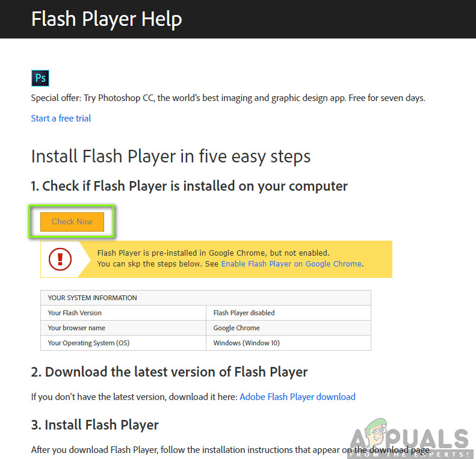Click the Flash Player Help page title
The image size is (476, 459).
pos(107,19)
